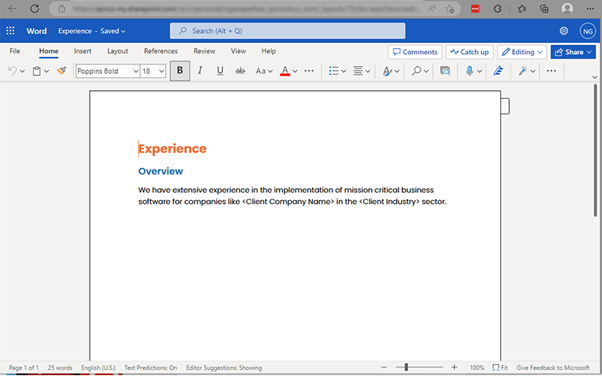Screen dimensions: 602x377
Task: Click the Reuse Files search icon
Action: (x=445, y=71)
